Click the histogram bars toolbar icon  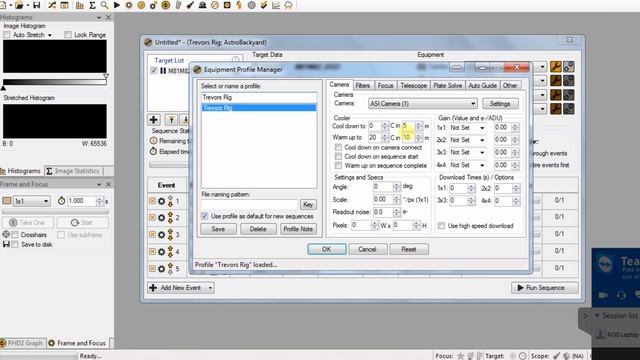click(80, 5)
